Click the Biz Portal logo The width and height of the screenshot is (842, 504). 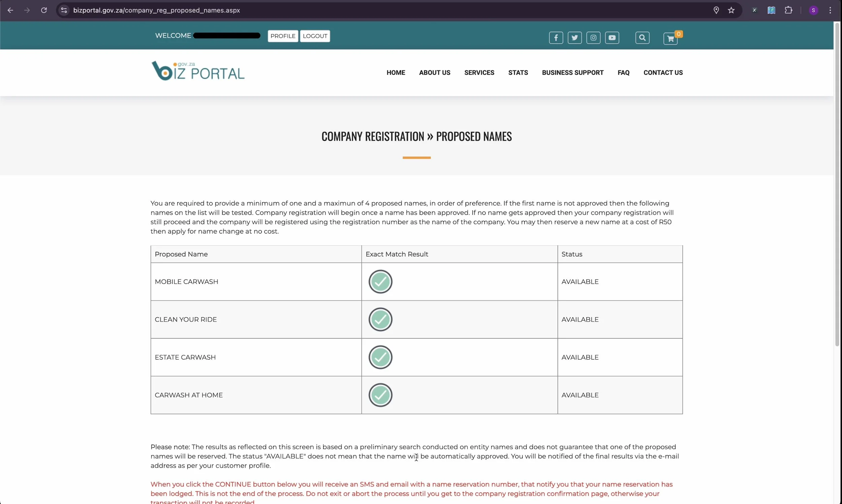[198, 71]
